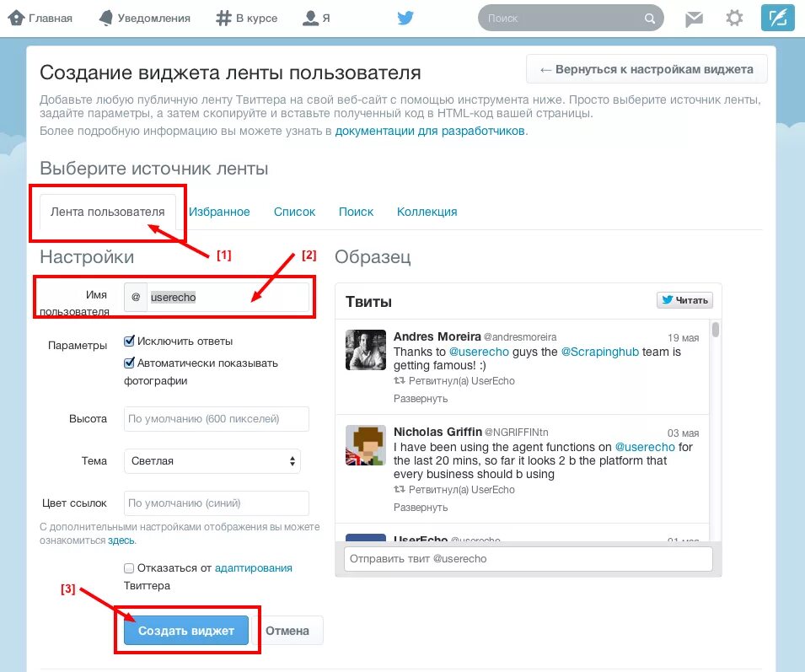Image resolution: width=805 pixels, height=672 pixels.
Task: Click the Читать follow button
Action: pos(684,300)
